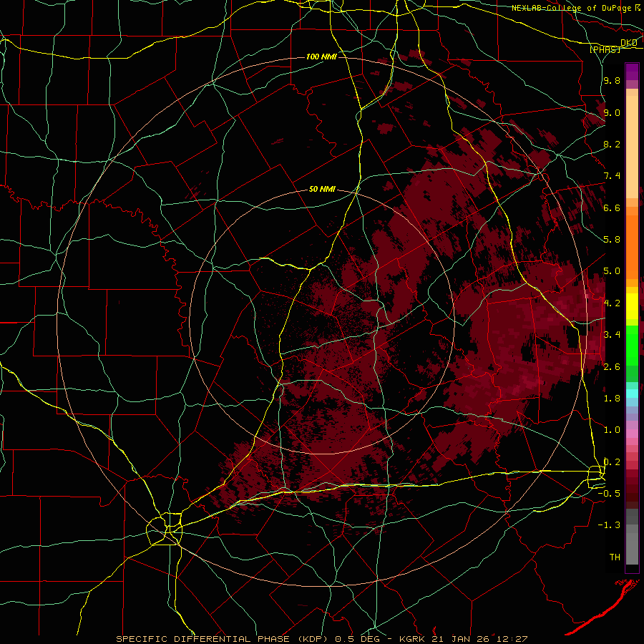Click the purple top band of color scale

tap(632, 72)
